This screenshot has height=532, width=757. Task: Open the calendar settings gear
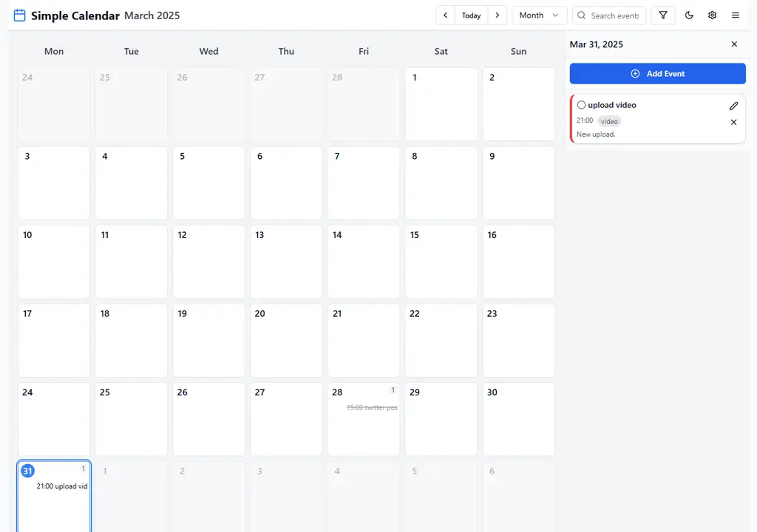point(712,15)
